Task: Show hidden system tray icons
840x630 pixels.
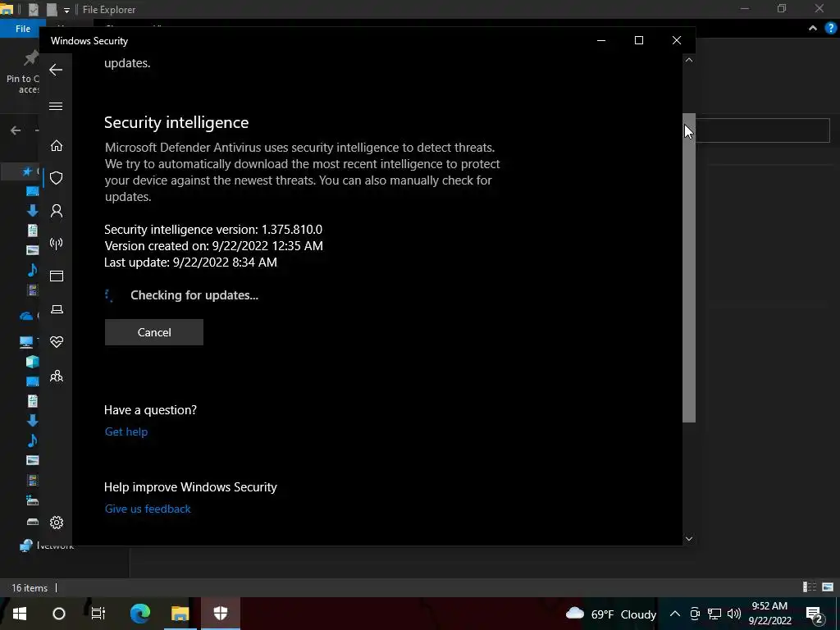Action: click(x=675, y=614)
